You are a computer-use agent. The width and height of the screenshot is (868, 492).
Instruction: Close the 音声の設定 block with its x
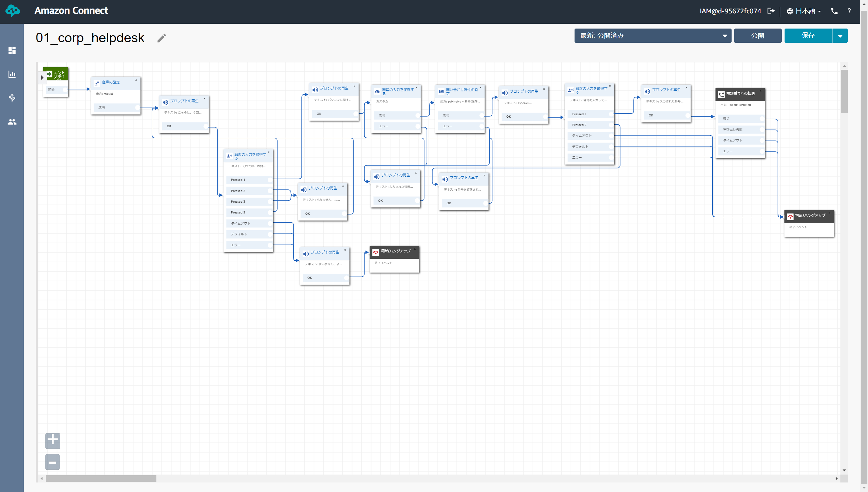point(136,80)
